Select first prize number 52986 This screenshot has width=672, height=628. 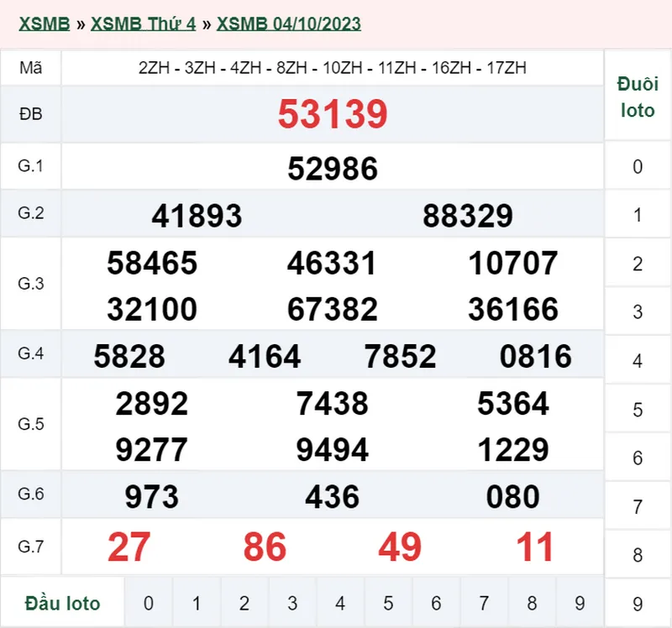point(331,167)
